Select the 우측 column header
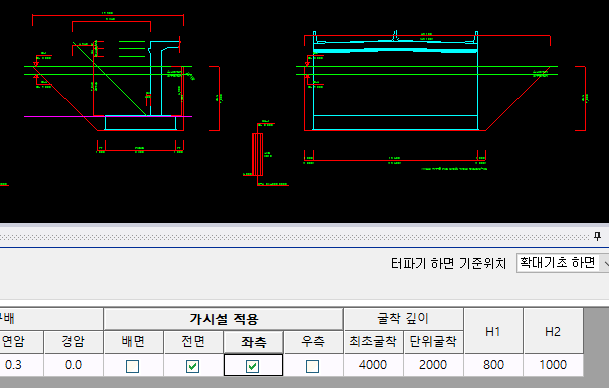This screenshot has height=388, width=609. [313, 342]
